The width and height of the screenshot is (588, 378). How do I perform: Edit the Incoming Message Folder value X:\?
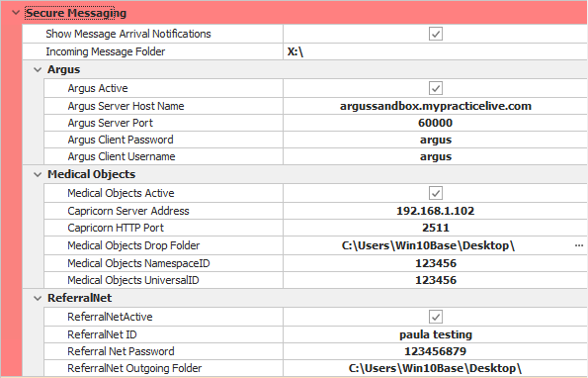click(x=436, y=51)
